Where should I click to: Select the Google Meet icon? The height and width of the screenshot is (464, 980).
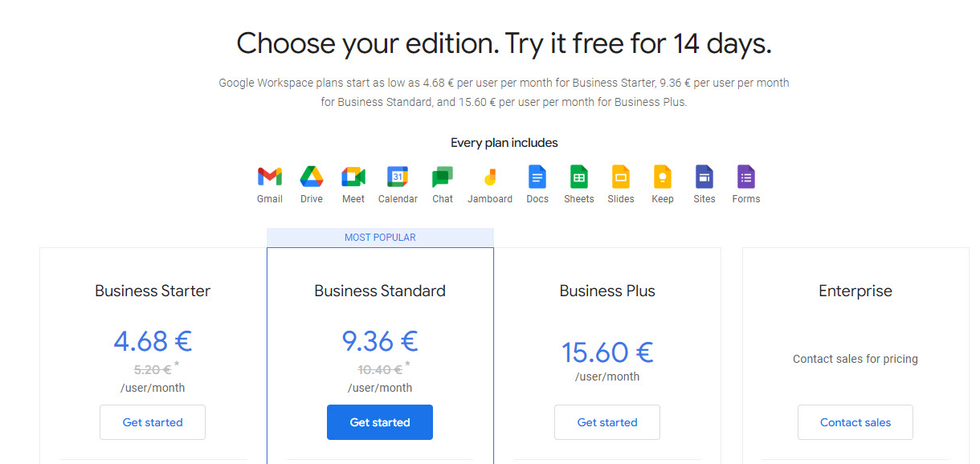pyautogui.click(x=353, y=177)
